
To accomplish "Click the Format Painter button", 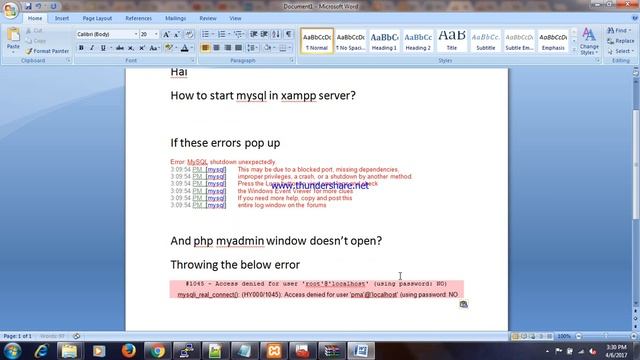I will pyautogui.click(x=47, y=51).
